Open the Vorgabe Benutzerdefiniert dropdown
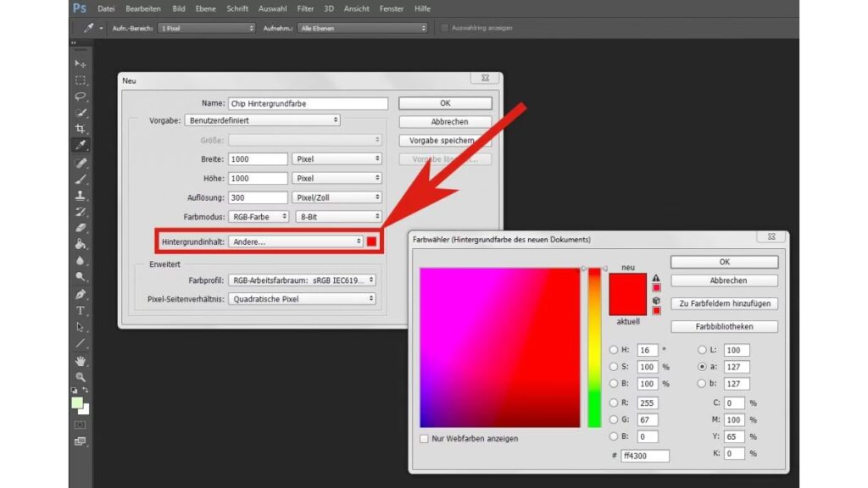This screenshot has height=488, width=868. [x=263, y=120]
